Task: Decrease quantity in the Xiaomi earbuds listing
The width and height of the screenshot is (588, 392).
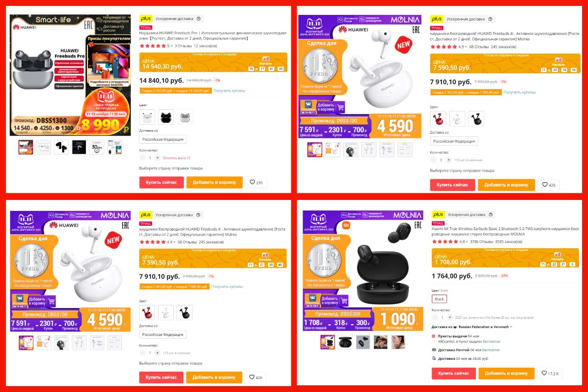Action: click(x=435, y=318)
